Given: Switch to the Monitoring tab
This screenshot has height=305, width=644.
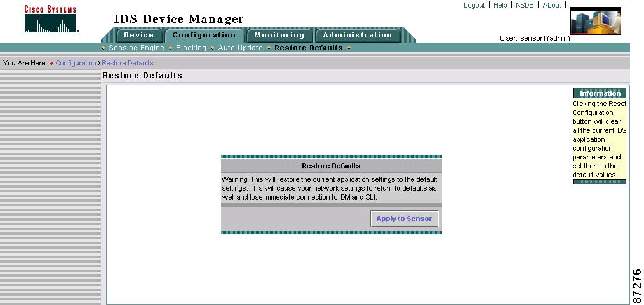Looking at the screenshot, I should click(279, 36).
